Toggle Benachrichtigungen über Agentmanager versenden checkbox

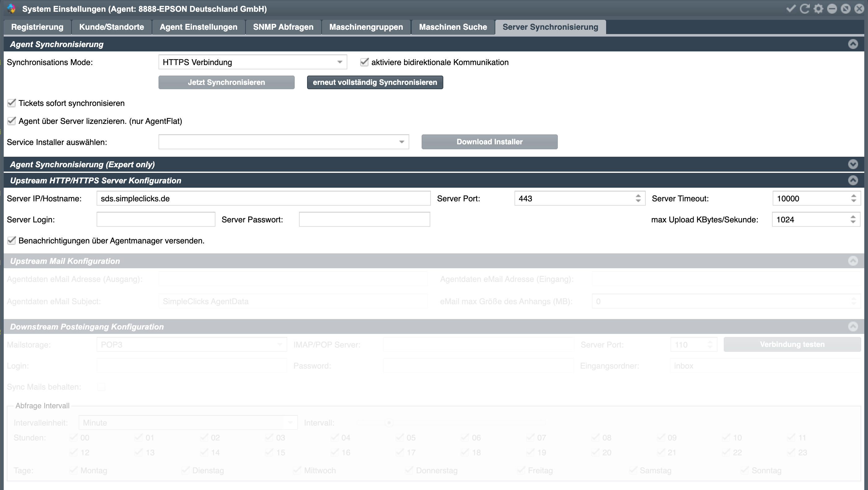coord(12,240)
